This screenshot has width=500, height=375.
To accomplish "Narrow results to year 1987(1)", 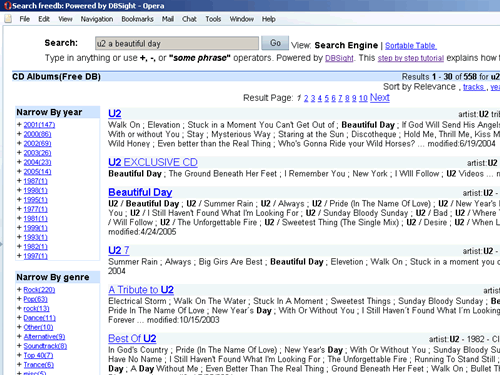I will tap(36, 181).
